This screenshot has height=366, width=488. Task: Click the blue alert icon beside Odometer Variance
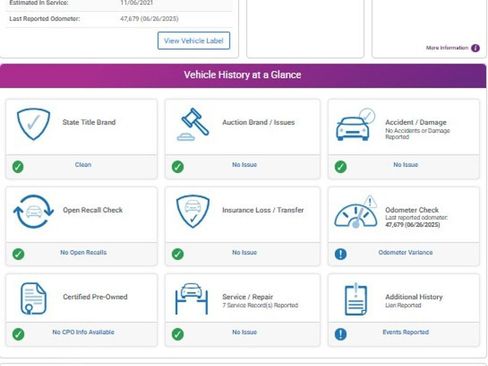click(x=340, y=254)
